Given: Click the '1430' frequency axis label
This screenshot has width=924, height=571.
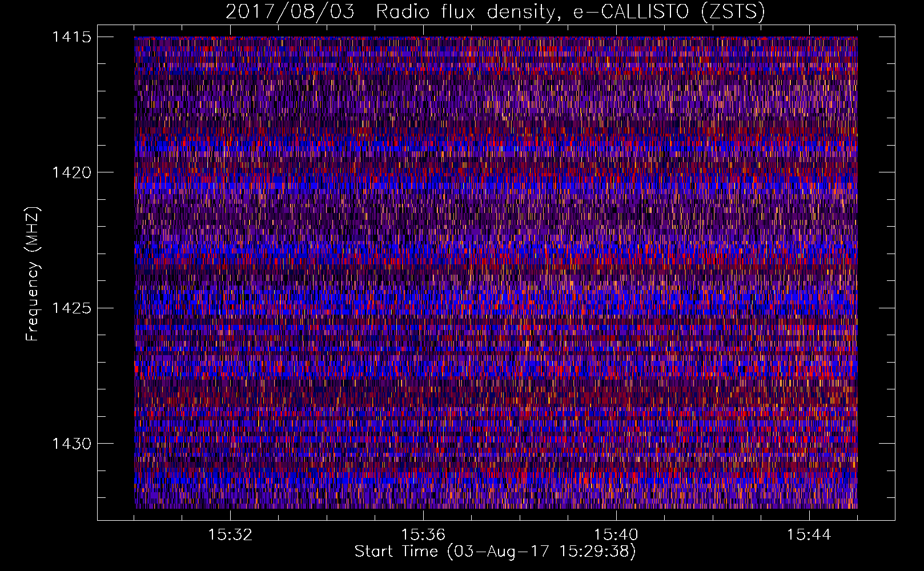Looking at the screenshot, I should click(x=71, y=444).
